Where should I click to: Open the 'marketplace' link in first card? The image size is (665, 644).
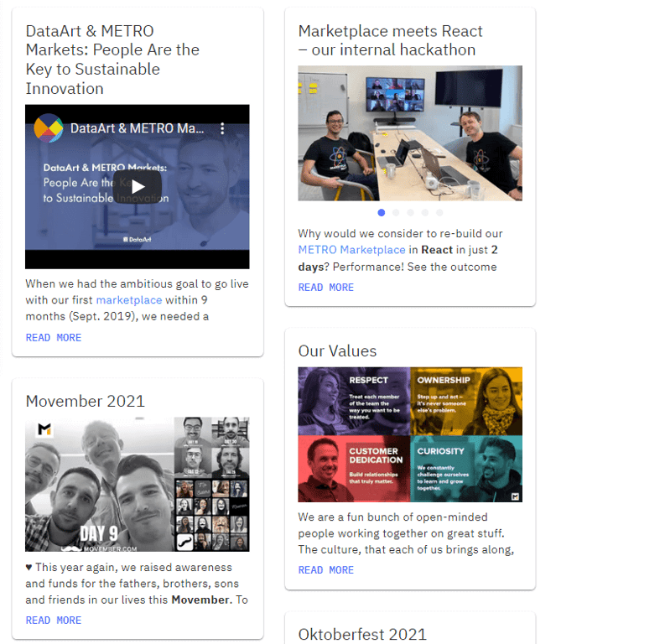pyautogui.click(x=129, y=300)
